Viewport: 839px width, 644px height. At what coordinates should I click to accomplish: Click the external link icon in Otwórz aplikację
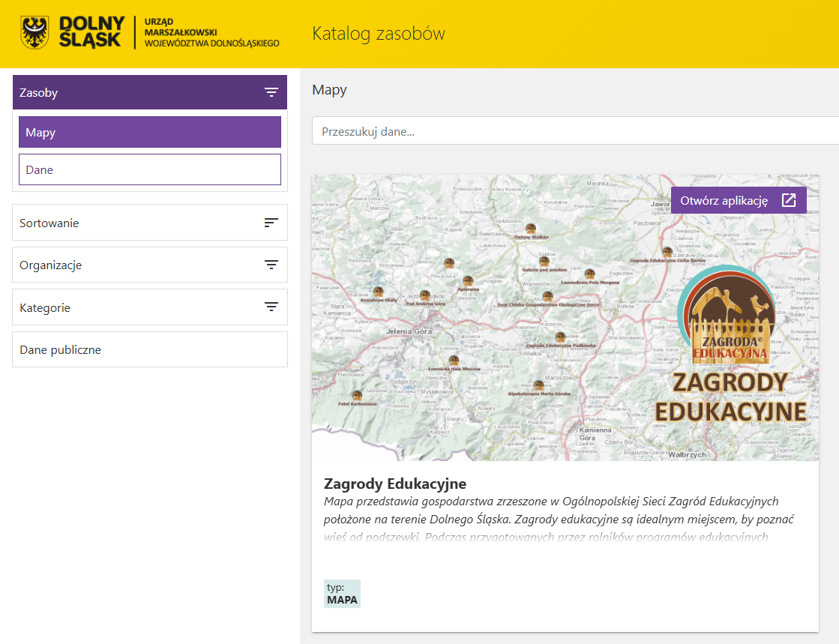[x=789, y=201]
